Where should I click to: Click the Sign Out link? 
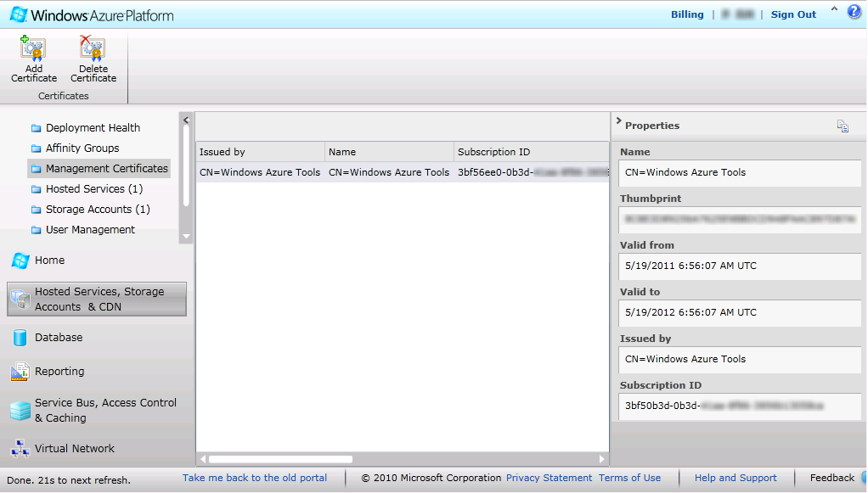click(793, 14)
